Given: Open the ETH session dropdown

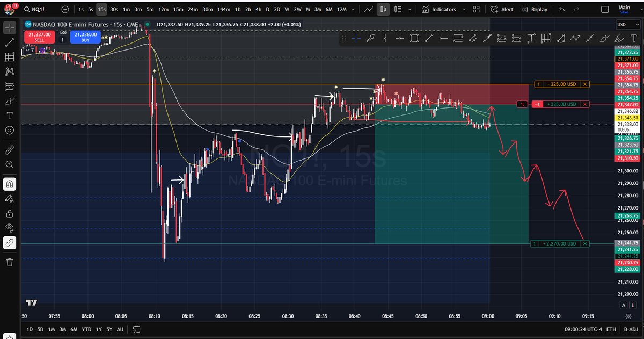Looking at the screenshot, I should (x=612, y=329).
